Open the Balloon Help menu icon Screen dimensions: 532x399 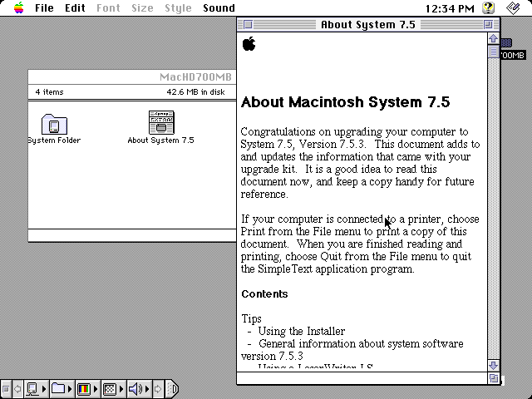(x=488, y=7)
